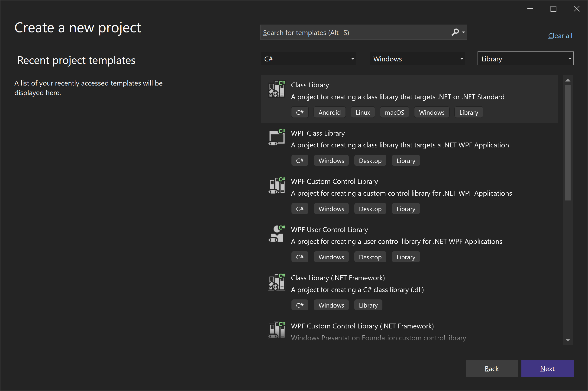Click the Windows tag on WPF Class Library
The width and height of the screenshot is (588, 391).
(x=331, y=161)
